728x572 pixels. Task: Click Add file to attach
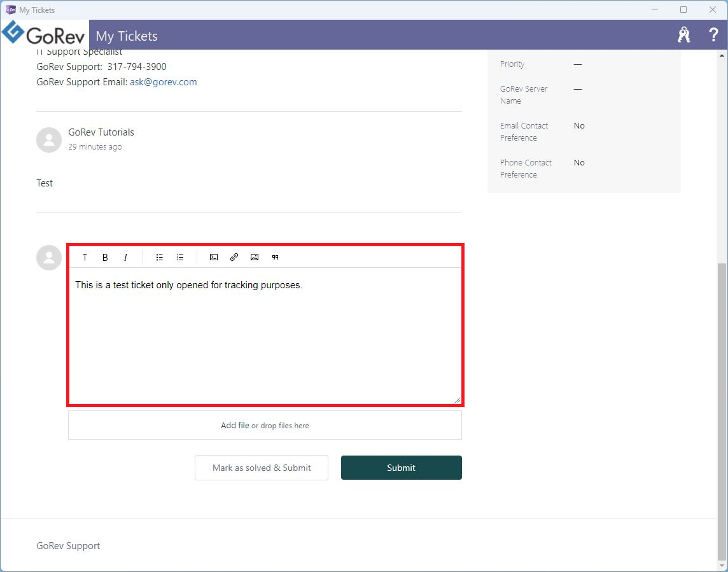tap(235, 425)
